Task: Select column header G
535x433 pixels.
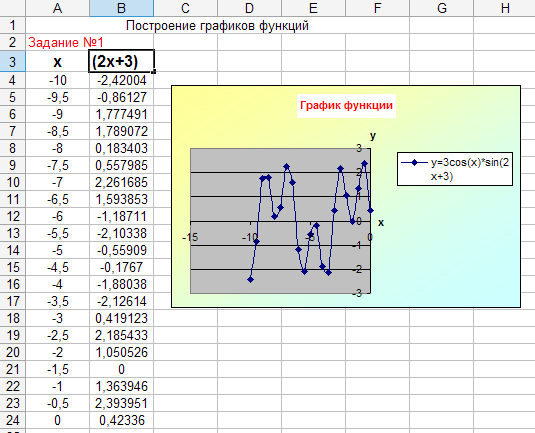Action: (442, 8)
